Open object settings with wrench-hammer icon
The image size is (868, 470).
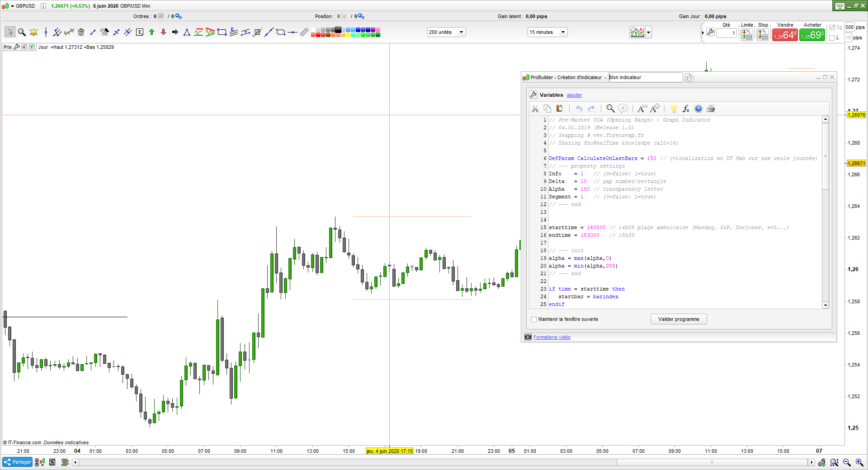(104, 32)
